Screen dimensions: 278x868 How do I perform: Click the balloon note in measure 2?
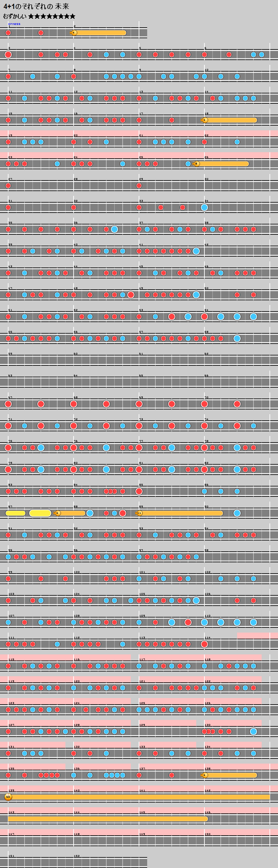coord(74,33)
